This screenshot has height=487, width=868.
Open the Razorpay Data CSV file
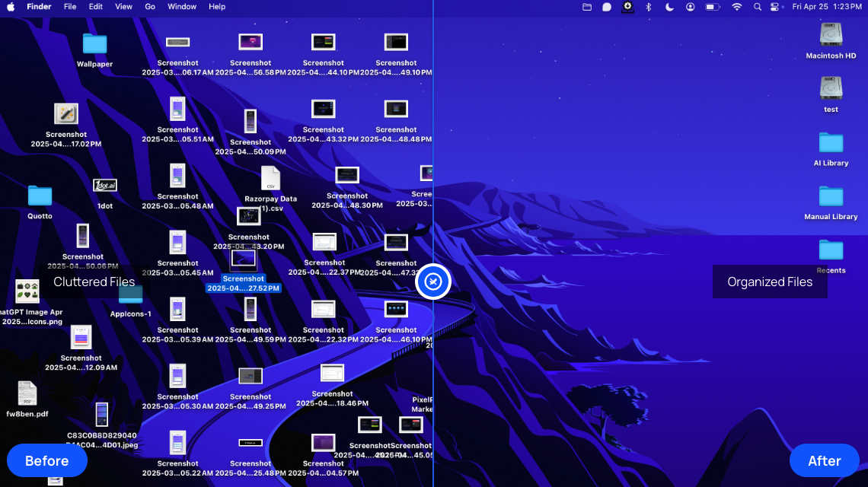click(271, 179)
